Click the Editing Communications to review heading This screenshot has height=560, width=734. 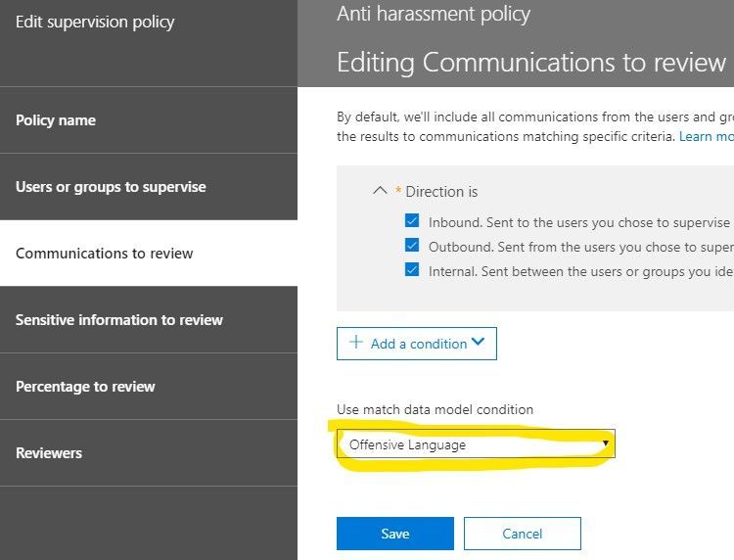(x=531, y=63)
